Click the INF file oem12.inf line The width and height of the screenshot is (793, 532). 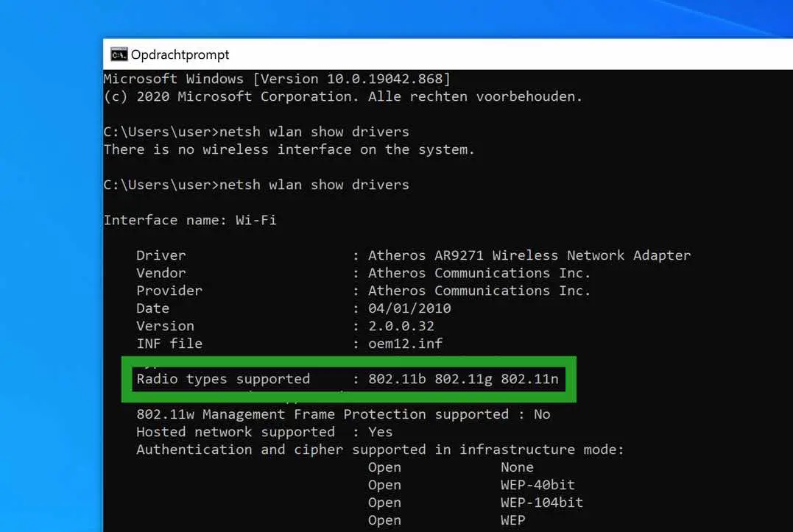[290, 344]
